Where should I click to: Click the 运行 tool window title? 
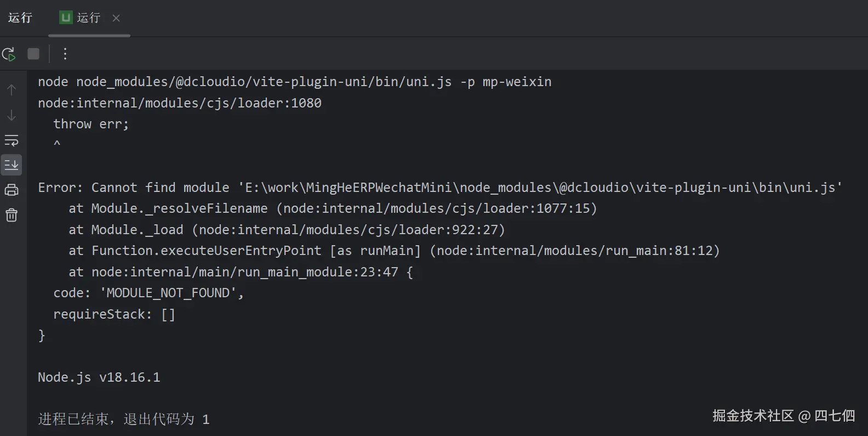click(x=20, y=18)
